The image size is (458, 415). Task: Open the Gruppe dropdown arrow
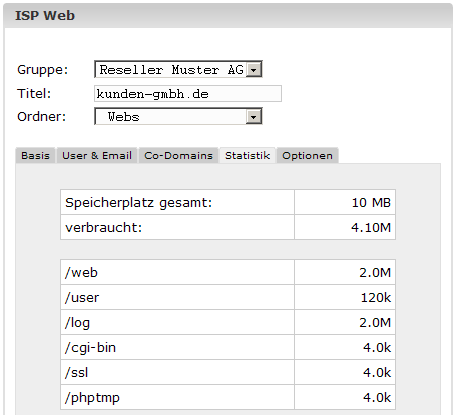(x=254, y=70)
